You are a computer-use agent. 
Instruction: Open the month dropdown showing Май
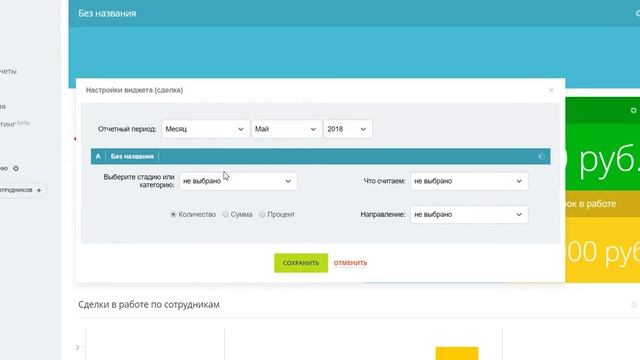click(x=286, y=129)
